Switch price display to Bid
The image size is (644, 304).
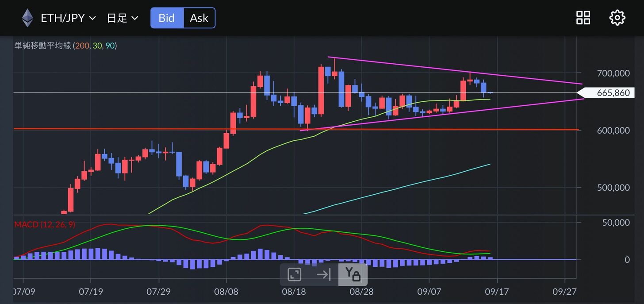pyautogui.click(x=167, y=18)
